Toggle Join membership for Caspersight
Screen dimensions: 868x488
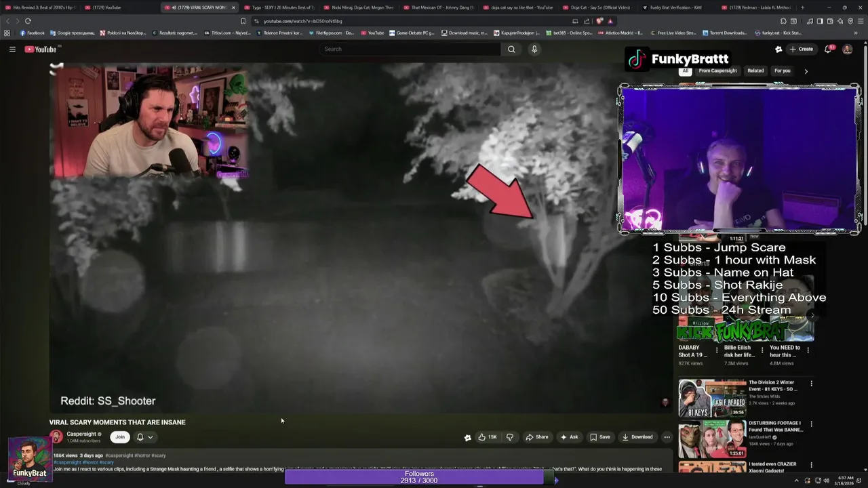point(120,437)
